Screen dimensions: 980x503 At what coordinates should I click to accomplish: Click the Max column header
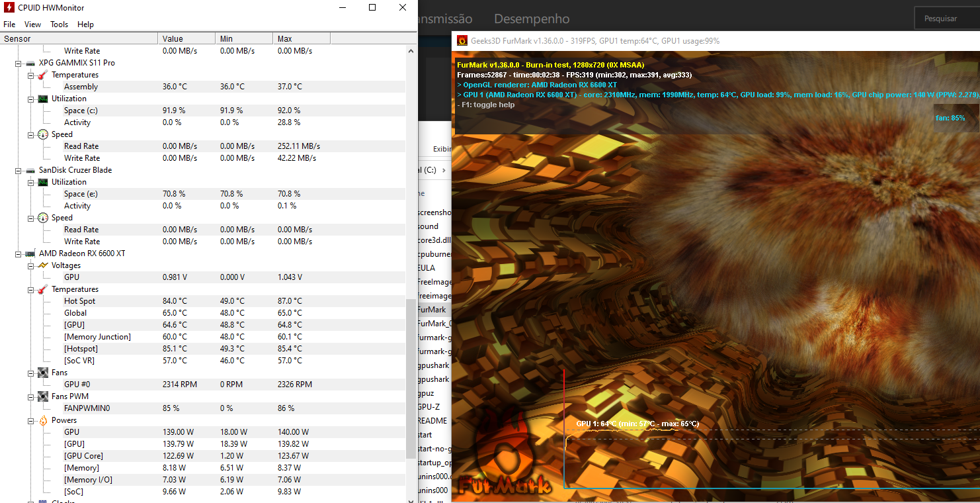(302, 38)
